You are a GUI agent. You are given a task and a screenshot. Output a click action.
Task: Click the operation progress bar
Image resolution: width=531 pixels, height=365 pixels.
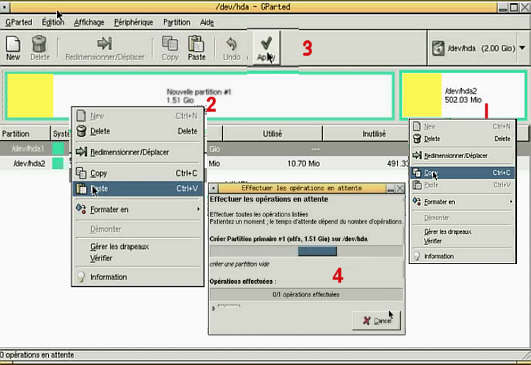(x=306, y=251)
